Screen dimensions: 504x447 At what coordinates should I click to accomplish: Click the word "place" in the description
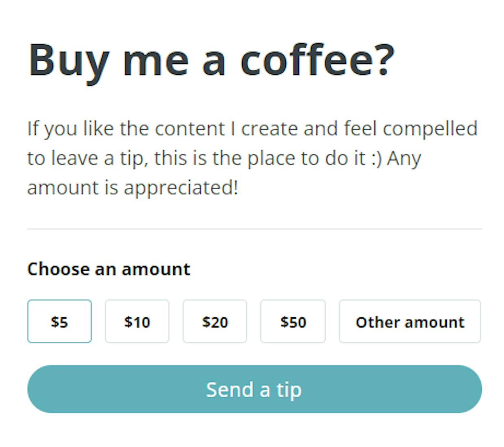271,159
